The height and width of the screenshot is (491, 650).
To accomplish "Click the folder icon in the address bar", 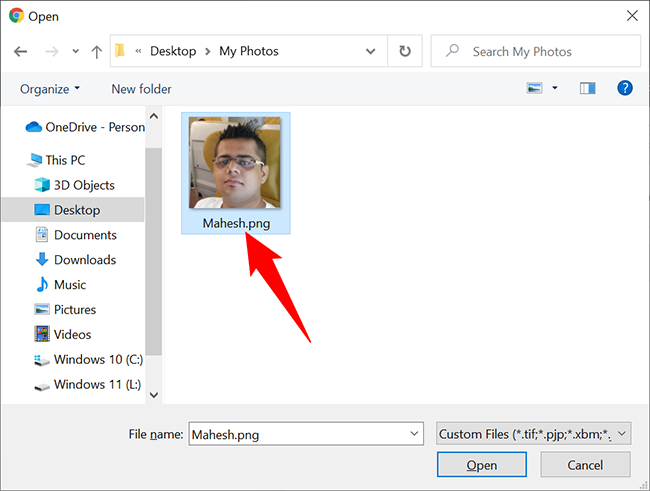I will tap(120, 51).
